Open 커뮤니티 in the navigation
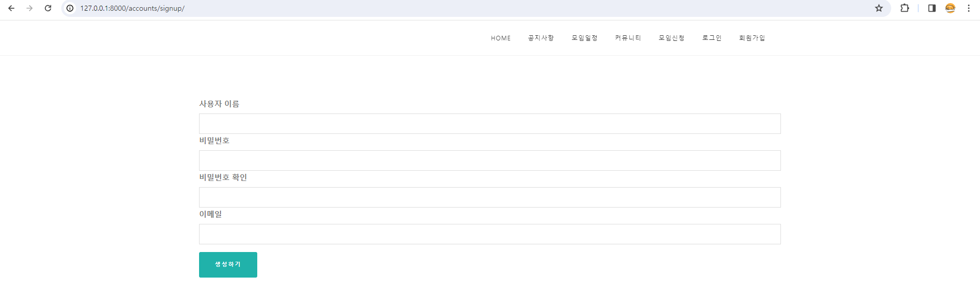The image size is (980, 297). 628,38
